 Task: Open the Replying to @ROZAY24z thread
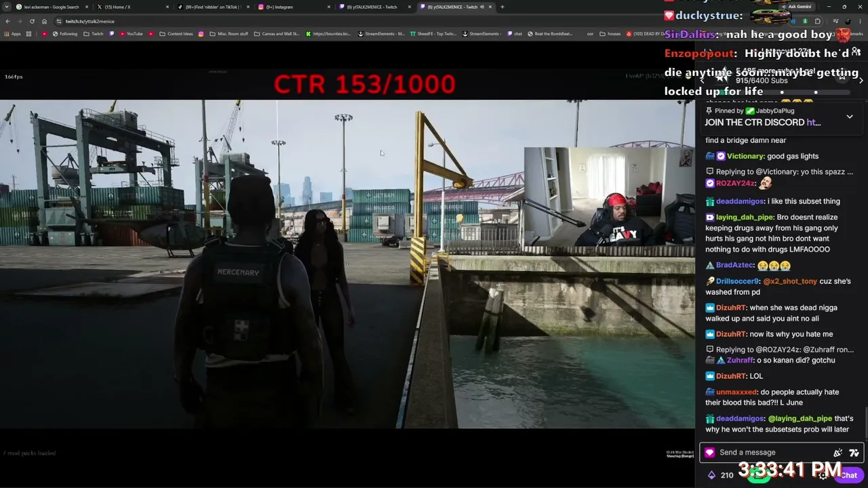pos(780,350)
